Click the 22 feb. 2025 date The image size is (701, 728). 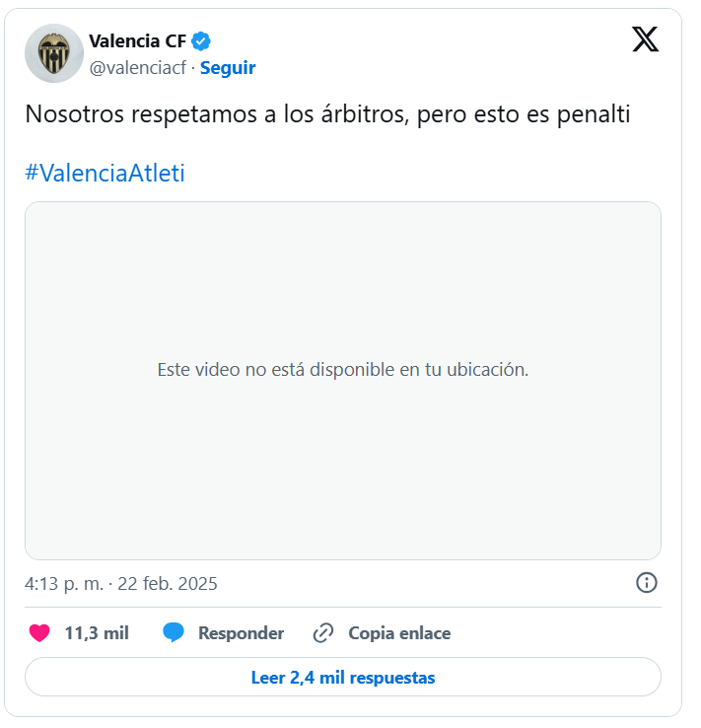(168, 584)
